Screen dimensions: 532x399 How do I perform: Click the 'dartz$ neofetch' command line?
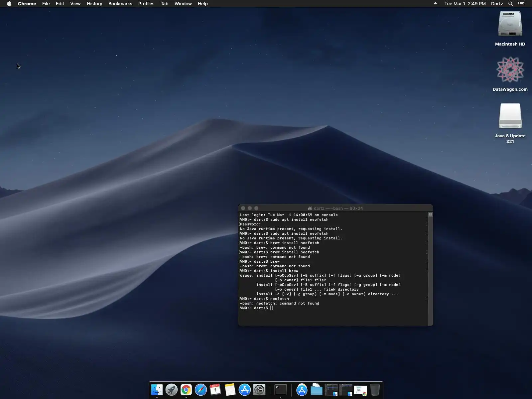(264, 299)
